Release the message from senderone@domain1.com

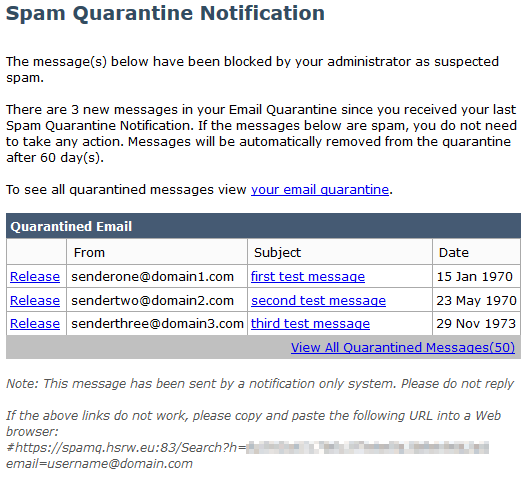[x=35, y=276]
